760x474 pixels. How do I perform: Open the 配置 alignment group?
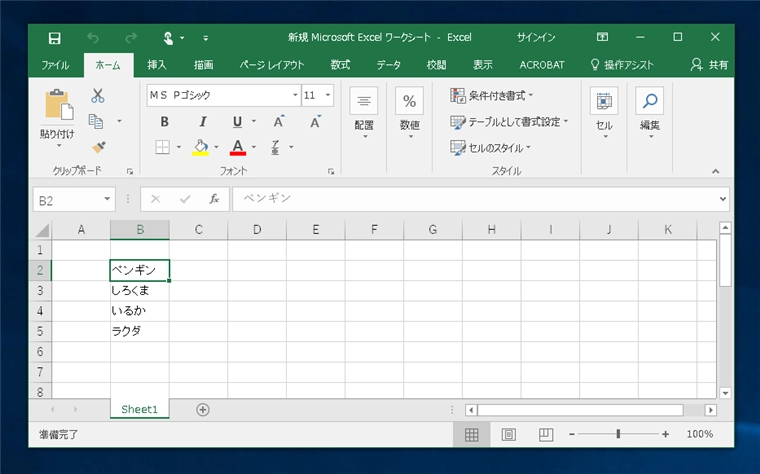[x=364, y=114]
